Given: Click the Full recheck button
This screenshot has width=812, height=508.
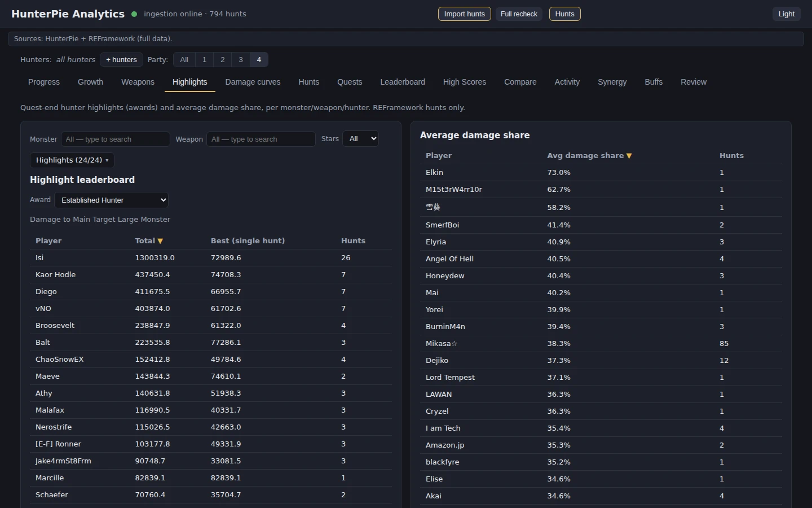Looking at the screenshot, I should coord(519,14).
